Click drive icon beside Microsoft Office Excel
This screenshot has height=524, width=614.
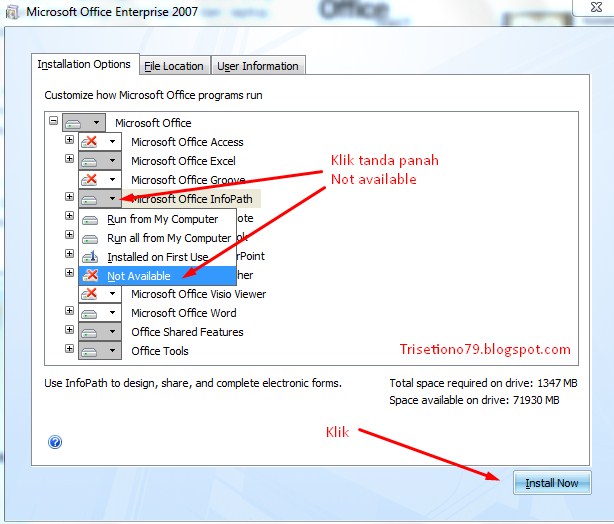[x=90, y=161]
